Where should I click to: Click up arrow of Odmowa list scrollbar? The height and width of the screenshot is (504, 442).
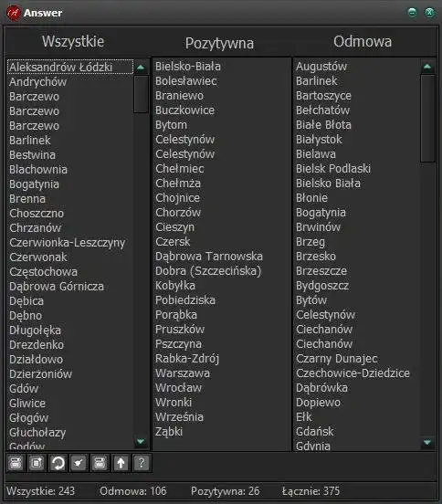[x=427, y=67]
